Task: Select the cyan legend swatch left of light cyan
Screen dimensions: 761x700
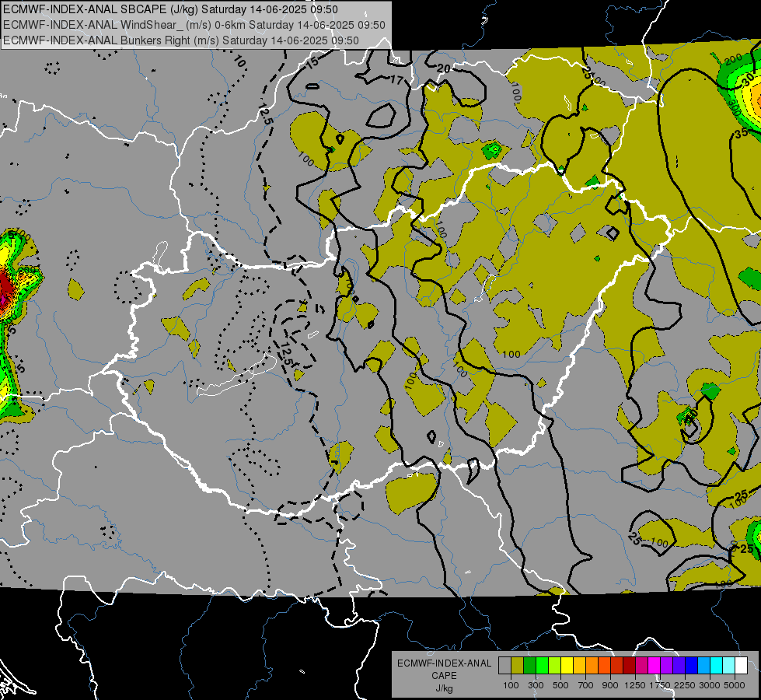Action: coord(716,666)
